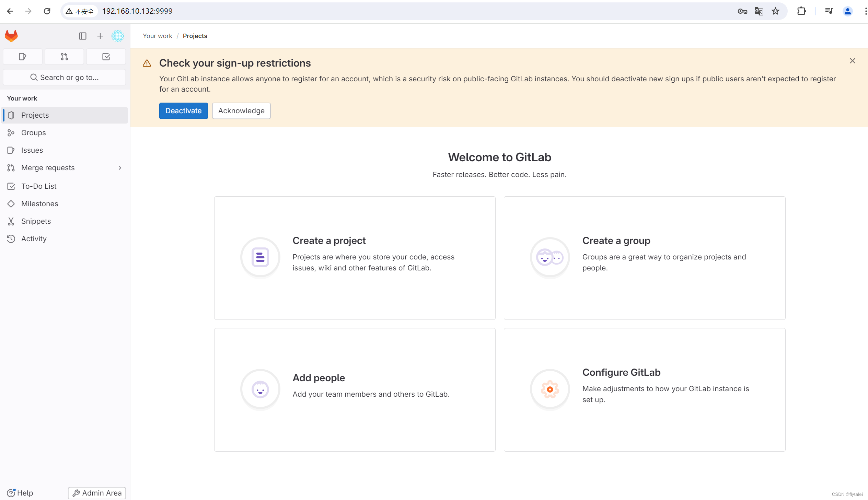This screenshot has height=500, width=868.
Task: Click the Deactivate button
Action: 183,111
